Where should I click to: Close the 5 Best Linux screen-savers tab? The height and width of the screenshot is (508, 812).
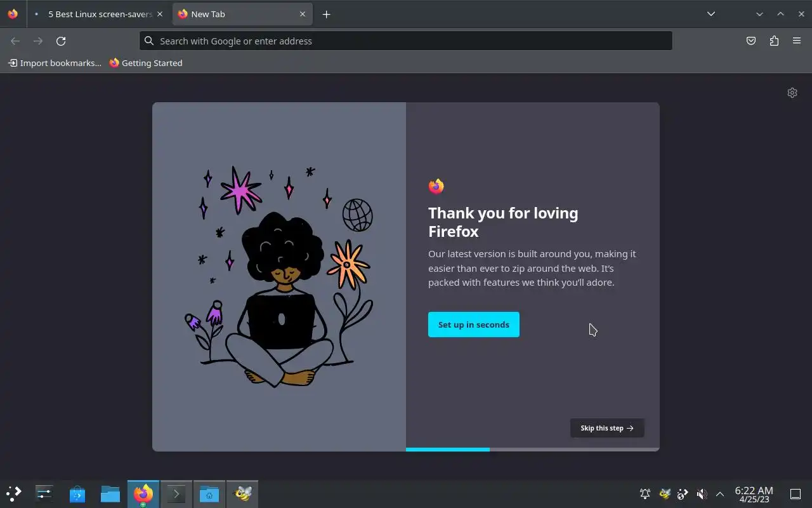point(160,14)
